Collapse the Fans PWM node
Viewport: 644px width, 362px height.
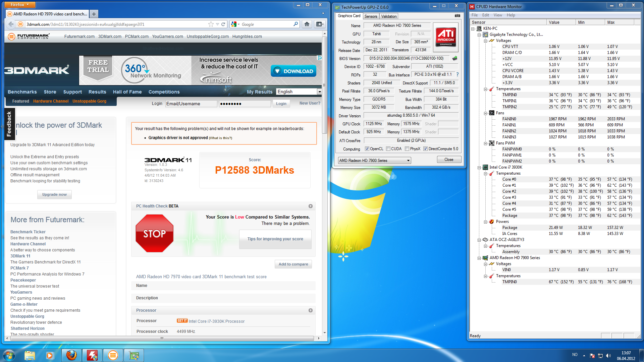coord(485,143)
